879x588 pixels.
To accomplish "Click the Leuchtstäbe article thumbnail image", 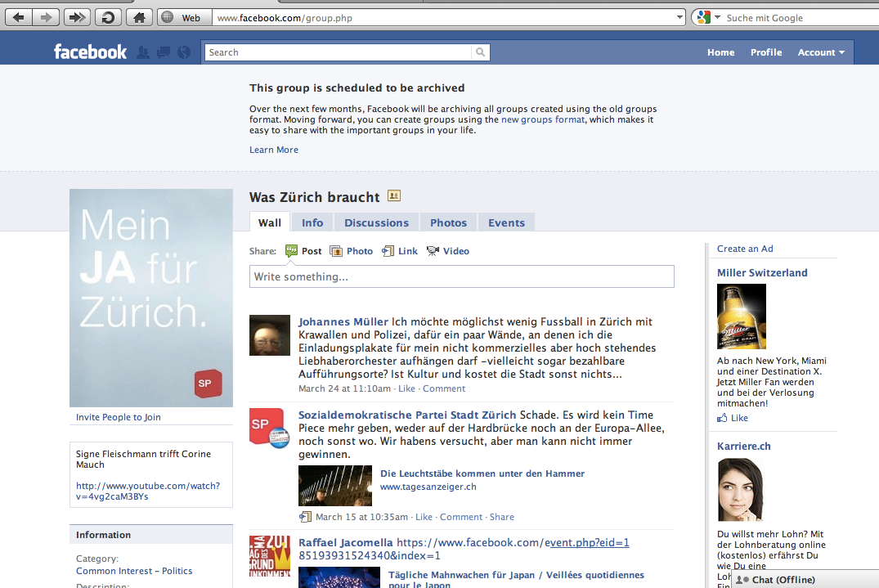I will (x=335, y=486).
